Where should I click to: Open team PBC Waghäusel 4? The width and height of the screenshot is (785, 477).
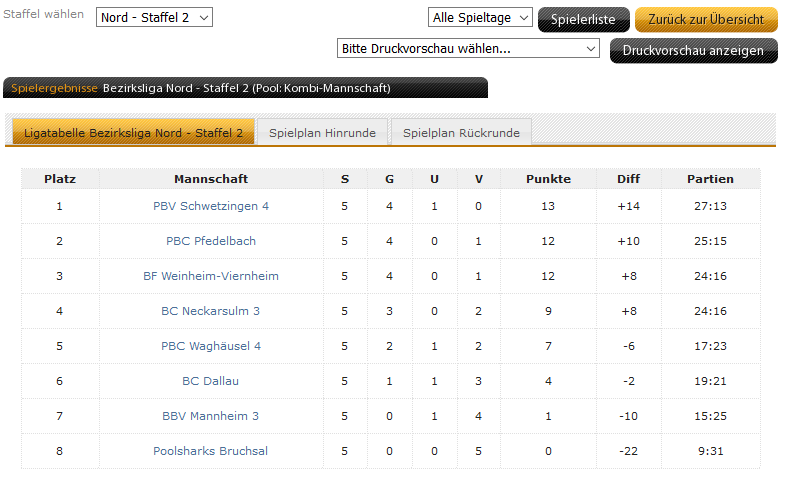click(x=211, y=346)
